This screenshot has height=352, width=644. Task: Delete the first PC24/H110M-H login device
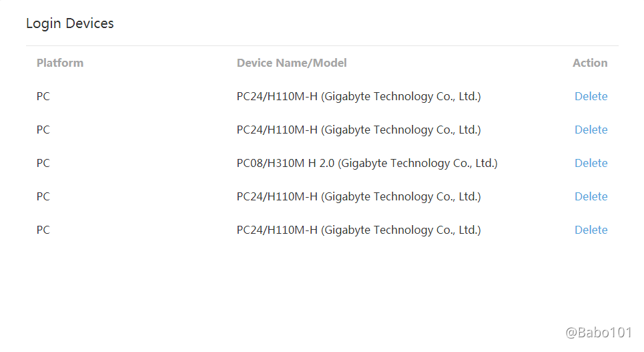[591, 96]
